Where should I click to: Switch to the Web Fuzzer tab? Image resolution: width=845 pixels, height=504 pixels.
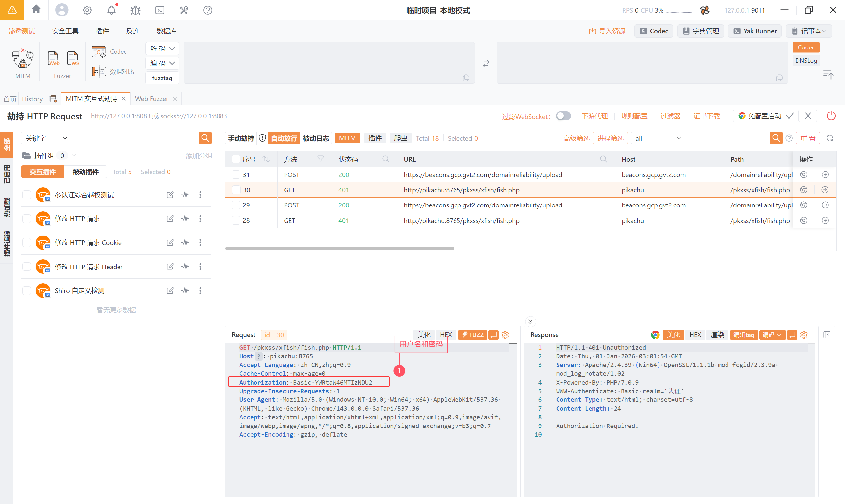point(152,99)
